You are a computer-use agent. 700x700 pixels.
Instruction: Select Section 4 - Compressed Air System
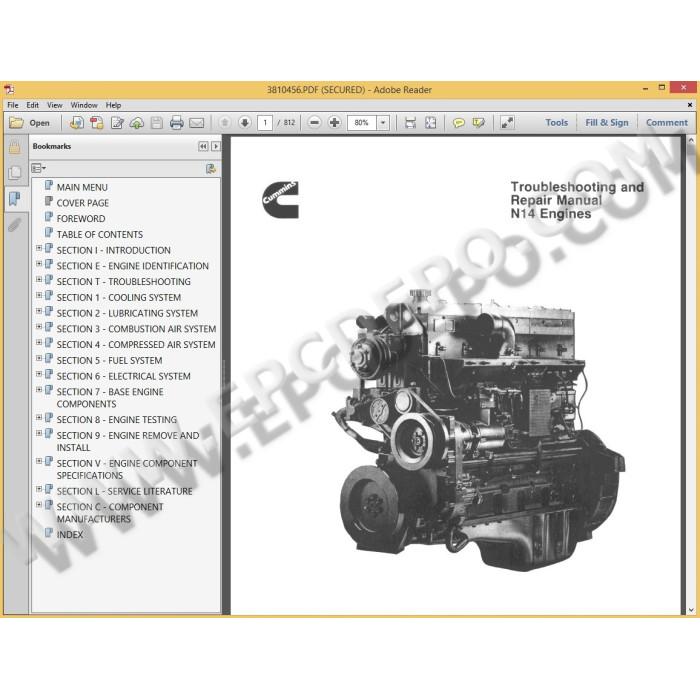tap(136, 345)
